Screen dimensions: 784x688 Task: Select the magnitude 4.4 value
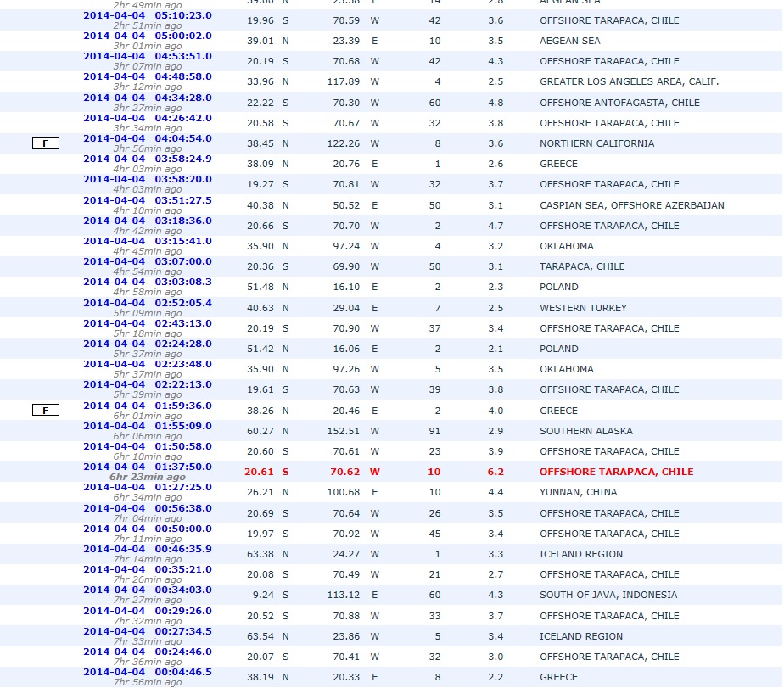click(x=496, y=492)
